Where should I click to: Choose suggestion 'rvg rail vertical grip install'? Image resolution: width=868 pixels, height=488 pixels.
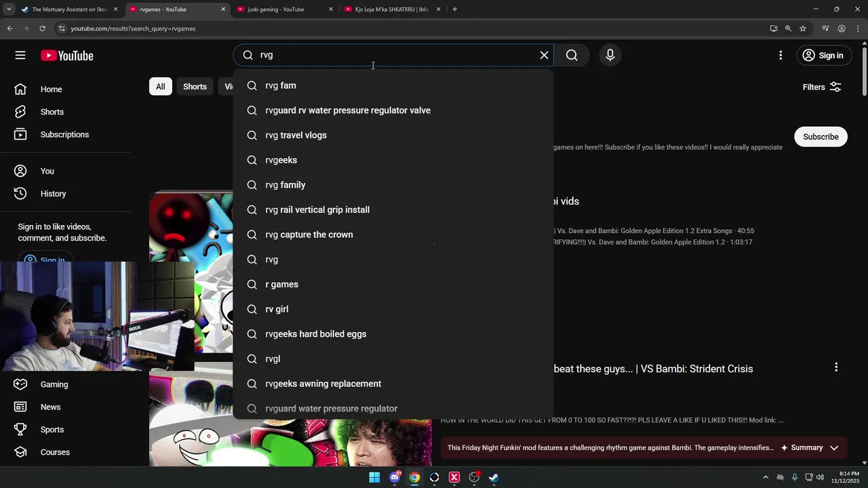click(x=393, y=209)
